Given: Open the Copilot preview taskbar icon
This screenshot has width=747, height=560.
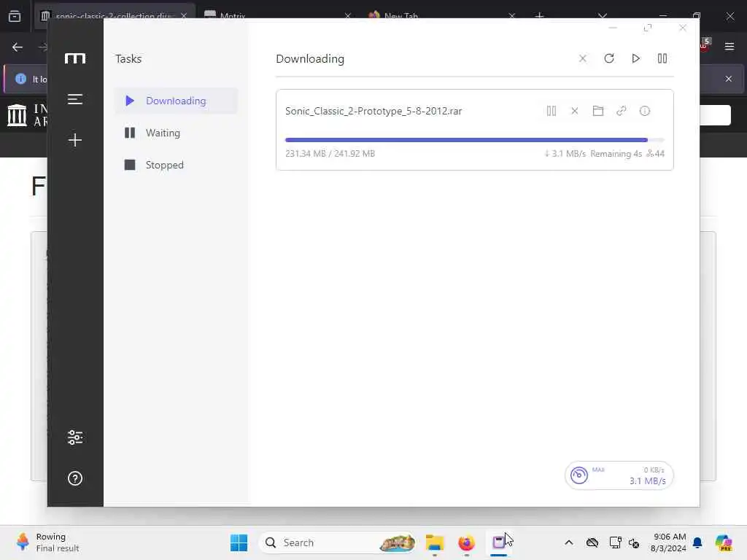Looking at the screenshot, I should [x=723, y=542].
